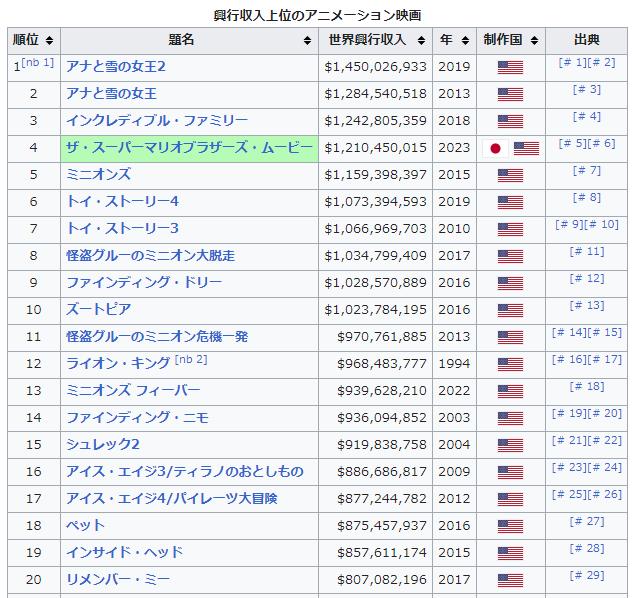The height and width of the screenshot is (598, 633).
Task: Open ミニオンズ フィーバー link
Action: click(x=133, y=391)
